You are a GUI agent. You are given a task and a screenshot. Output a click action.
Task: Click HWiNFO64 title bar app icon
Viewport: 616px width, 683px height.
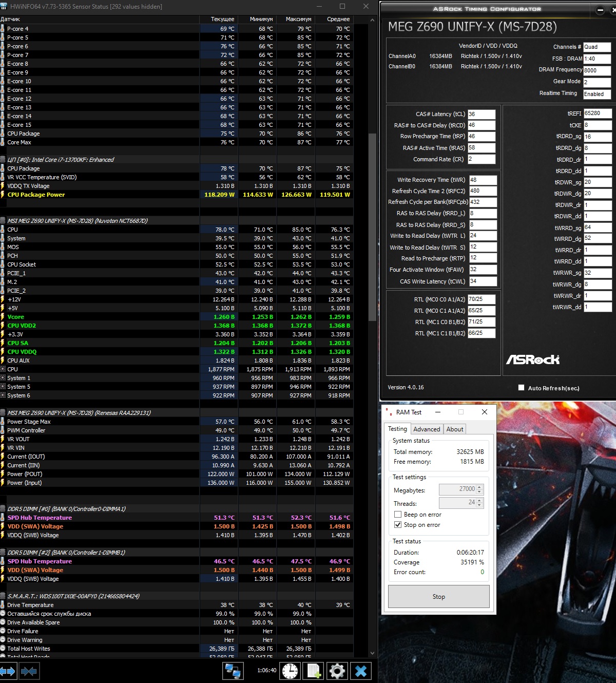pyautogui.click(x=5, y=7)
